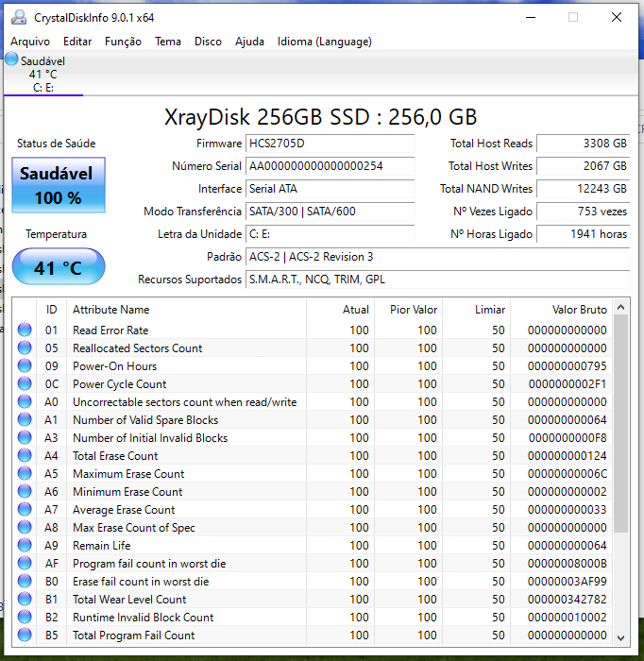
Task: Click the Interface field Serial ATA
Action: [330, 189]
